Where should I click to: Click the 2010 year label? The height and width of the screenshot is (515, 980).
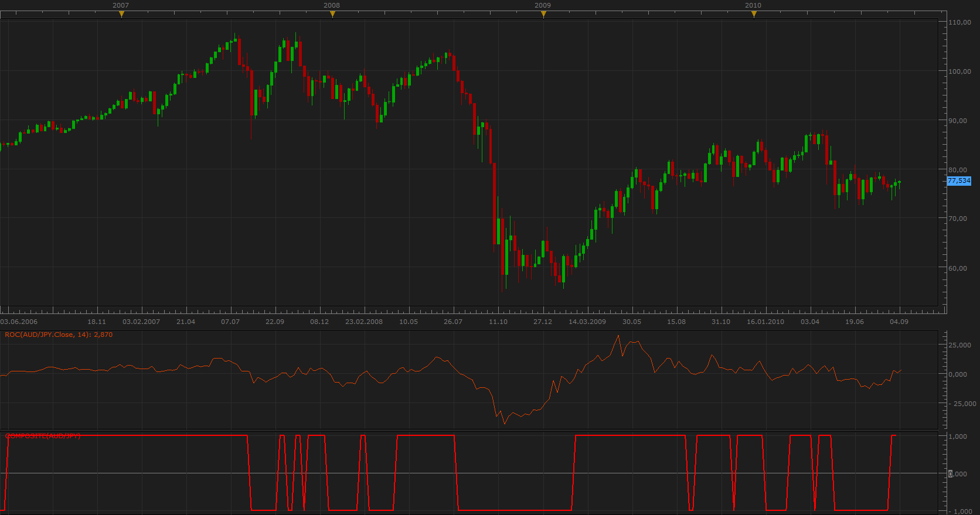[753, 5]
